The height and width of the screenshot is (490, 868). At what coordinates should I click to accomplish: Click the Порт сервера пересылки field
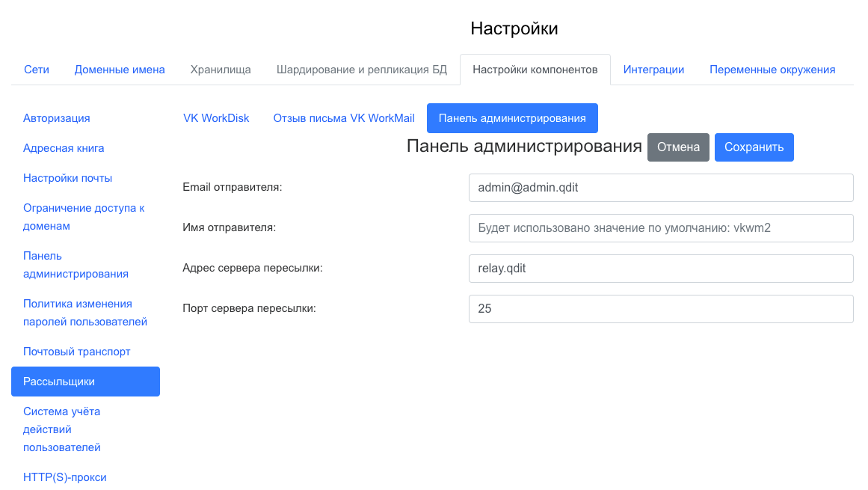(x=661, y=308)
